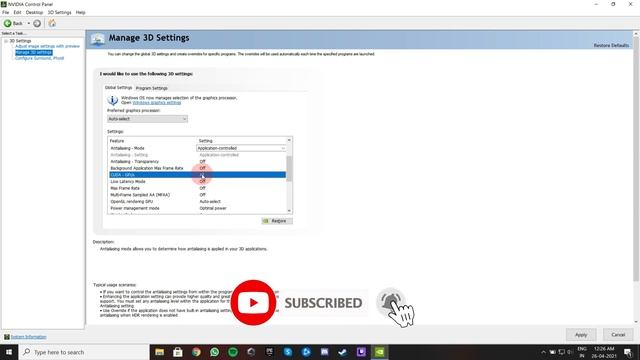The width and height of the screenshot is (640, 360).
Task: Select Configure Surround, PhysX in tree
Action: coord(40,58)
